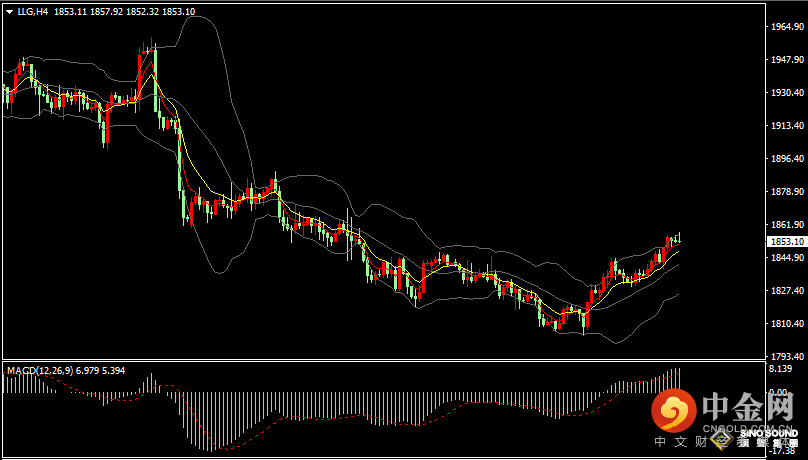
Task: Click the most recent candlestick on the chart
Action: 679,239
